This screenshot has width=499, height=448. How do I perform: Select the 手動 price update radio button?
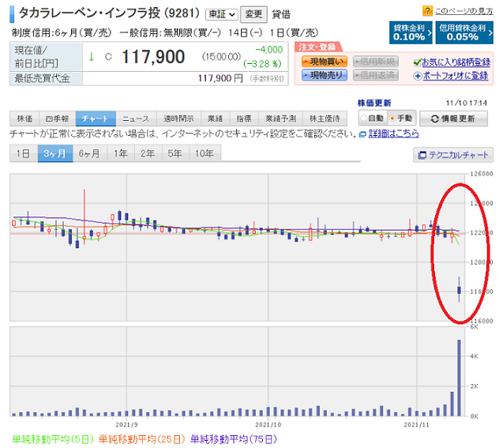(392, 119)
